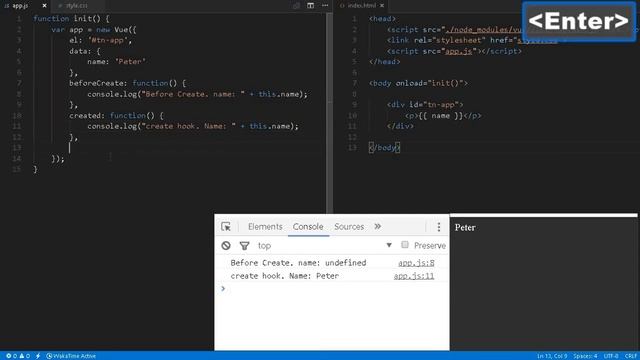Image resolution: width=640 pixels, height=360 pixels.
Task: Click Ln 13, Col 9 cursor position indicator
Action: pos(552,356)
